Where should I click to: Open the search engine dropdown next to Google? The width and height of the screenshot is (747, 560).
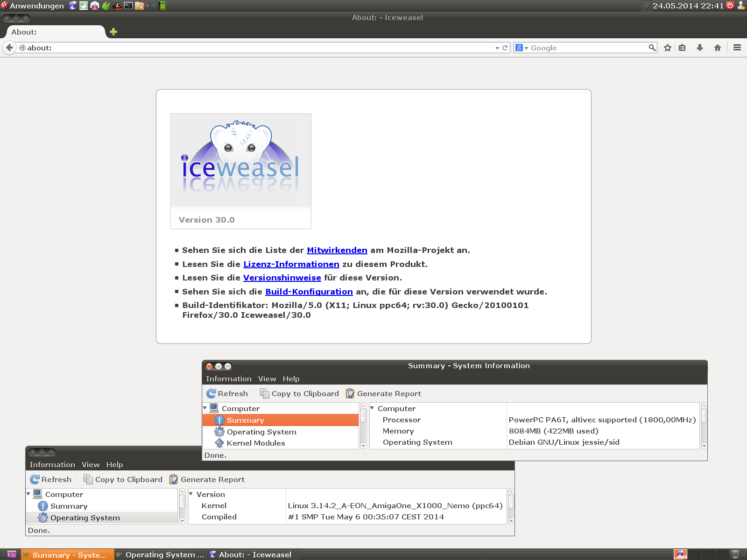click(521, 48)
